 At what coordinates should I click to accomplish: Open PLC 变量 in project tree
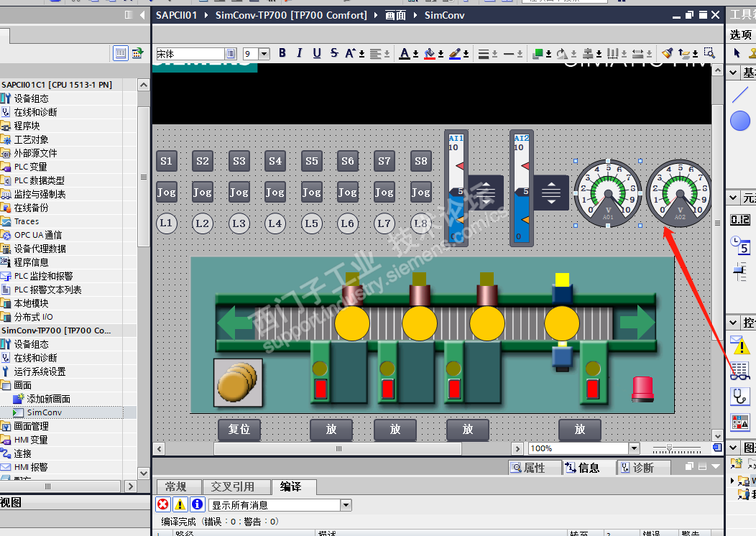pyautogui.click(x=30, y=167)
